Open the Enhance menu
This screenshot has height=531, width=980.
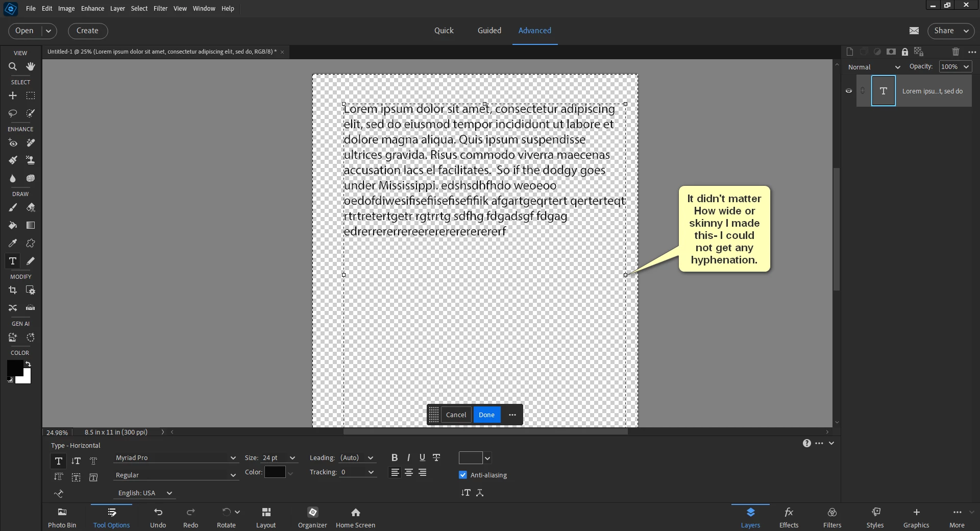[x=92, y=8]
